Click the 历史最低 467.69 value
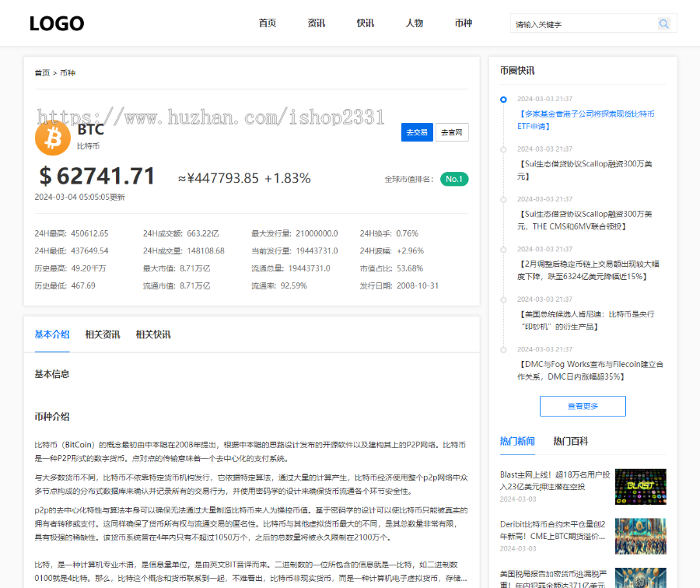The width and height of the screenshot is (700, 588). tap(83, 285)
